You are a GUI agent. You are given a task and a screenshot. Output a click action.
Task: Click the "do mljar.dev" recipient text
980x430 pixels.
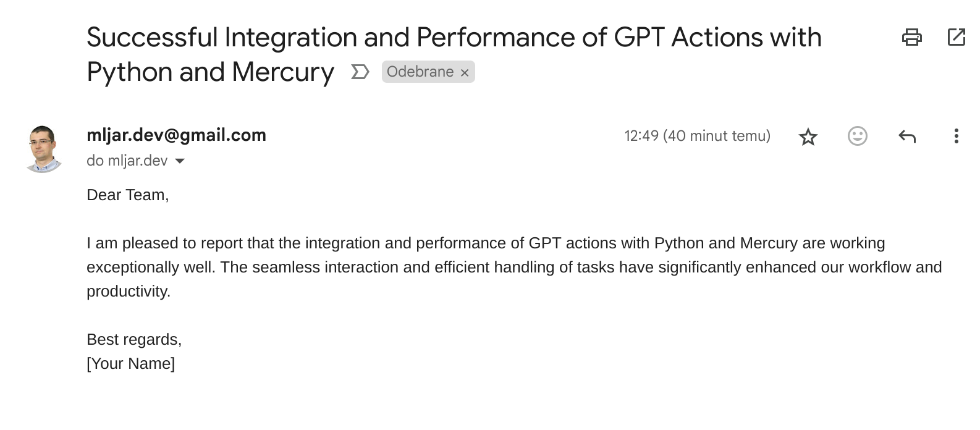click(127, 161)
